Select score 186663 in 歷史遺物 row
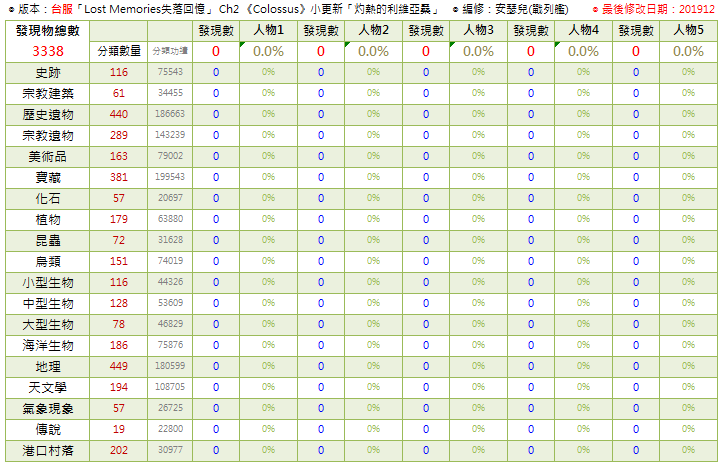The image size is (722, 466). (x=170, y=114)
